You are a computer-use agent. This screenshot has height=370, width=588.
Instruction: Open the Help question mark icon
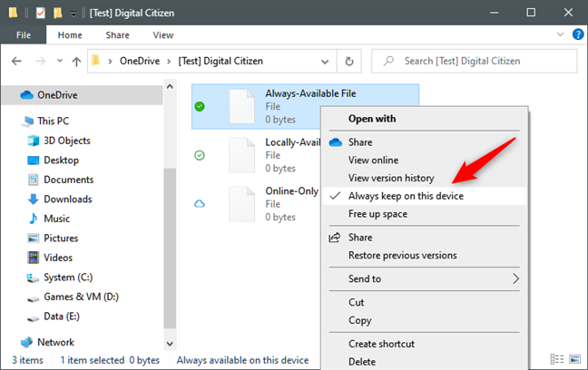pos(578,34)
